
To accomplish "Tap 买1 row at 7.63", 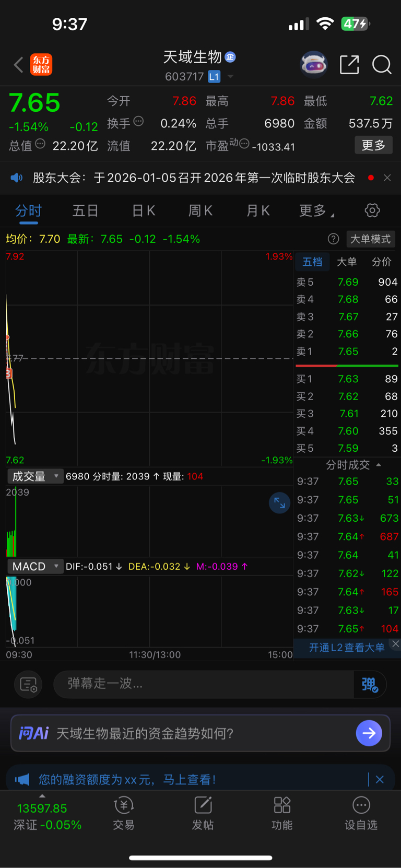I will (347, 379).
